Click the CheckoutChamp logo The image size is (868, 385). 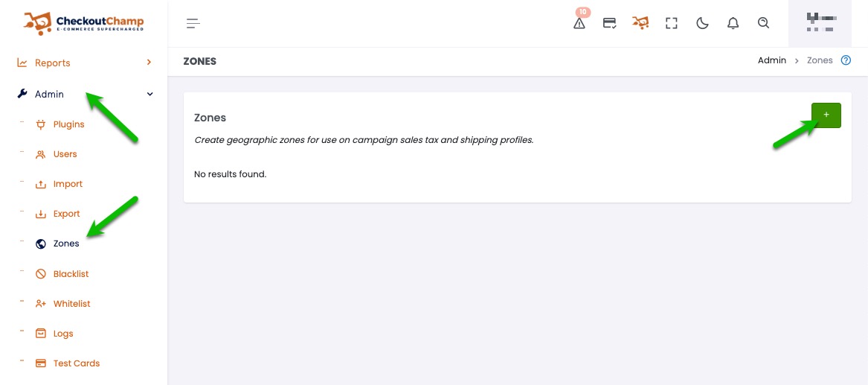tap(83, 23)
